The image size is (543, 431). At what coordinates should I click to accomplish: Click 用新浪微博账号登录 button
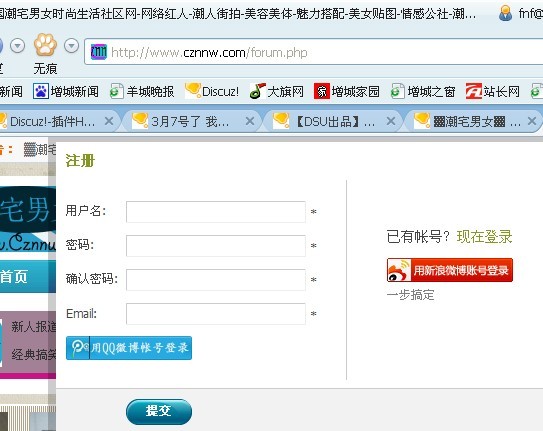[450, 270]
